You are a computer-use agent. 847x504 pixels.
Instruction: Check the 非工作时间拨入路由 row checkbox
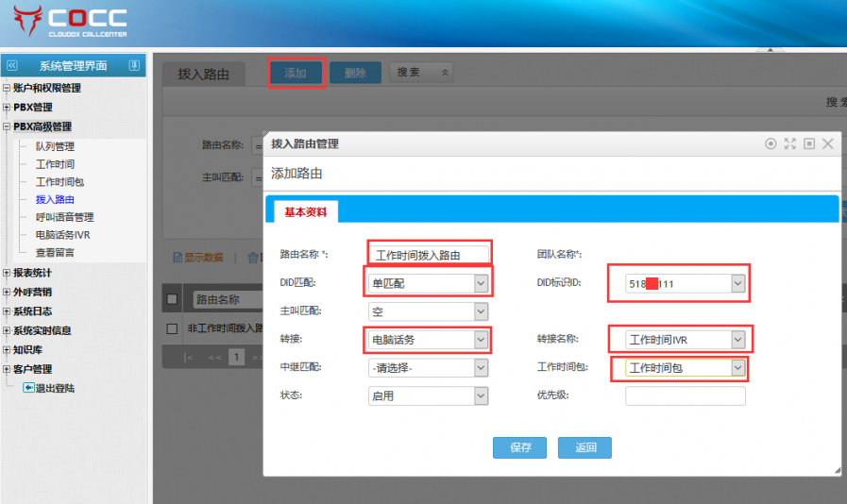point(172,328)
